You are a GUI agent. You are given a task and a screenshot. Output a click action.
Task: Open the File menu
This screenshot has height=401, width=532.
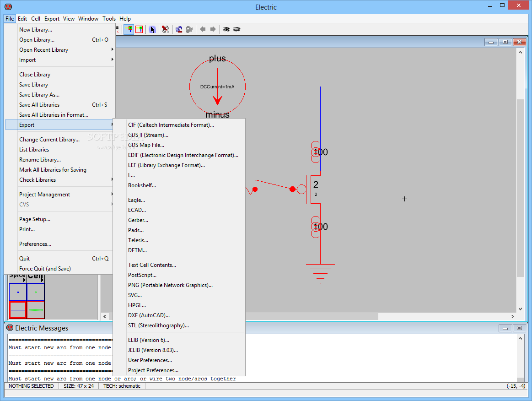click(x=10, y=19)
